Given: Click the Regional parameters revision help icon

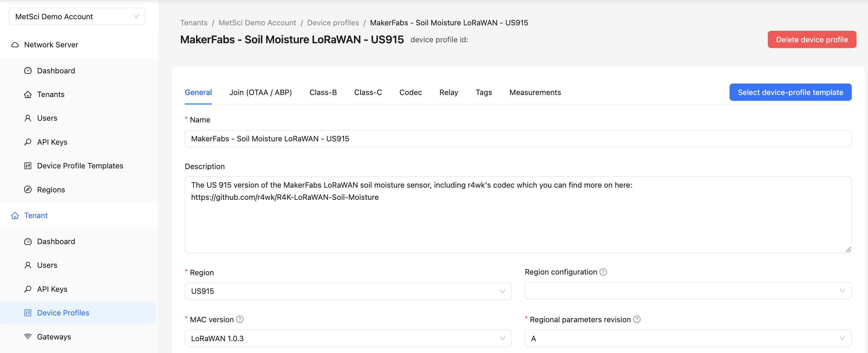Looking at the screenshot, I should click(x=637, y=319).
